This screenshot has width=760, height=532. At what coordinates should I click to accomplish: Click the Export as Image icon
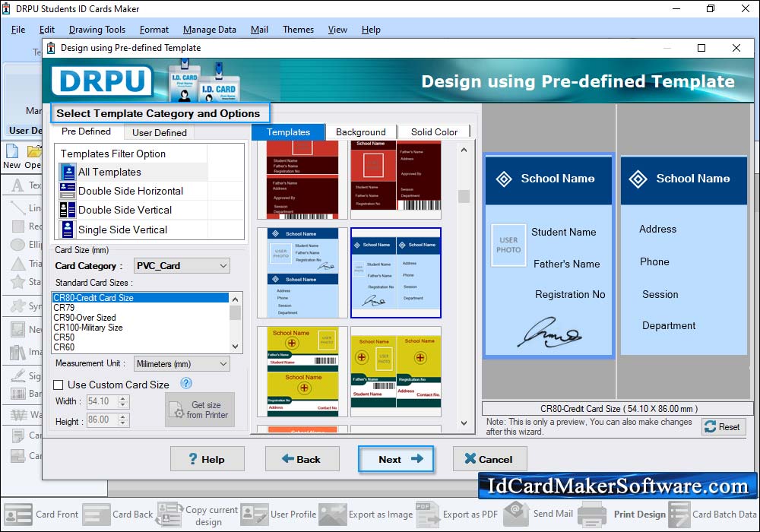(x=333, y=514)
